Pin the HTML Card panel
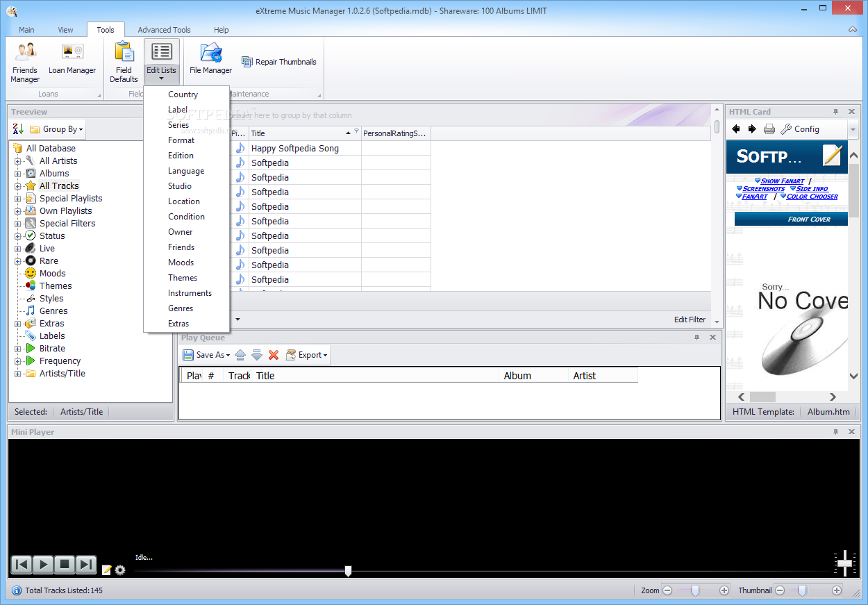 coord(836,112)
